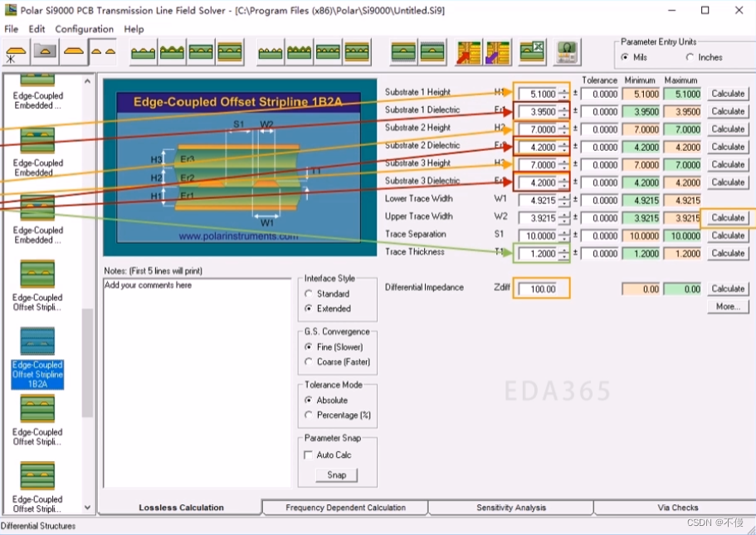
Task: Click Calculate for Trace Separation
Action: tap(728, 236)
